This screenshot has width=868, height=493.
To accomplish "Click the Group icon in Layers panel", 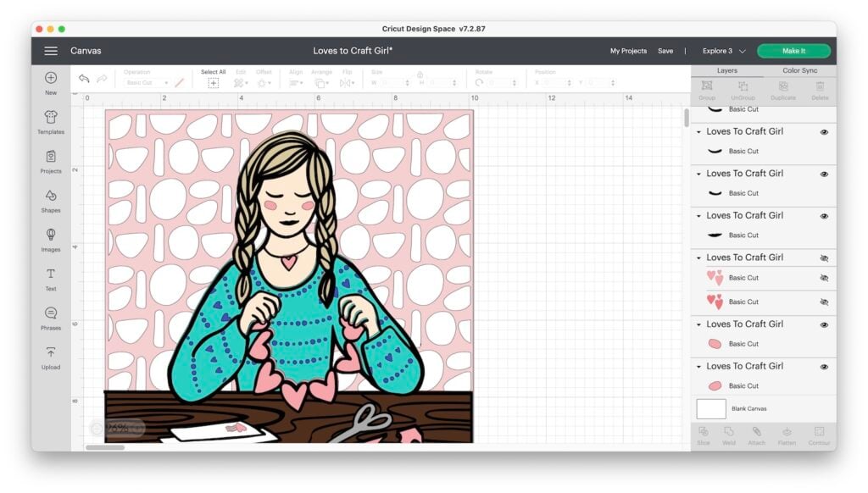I will tap(707, 86).
